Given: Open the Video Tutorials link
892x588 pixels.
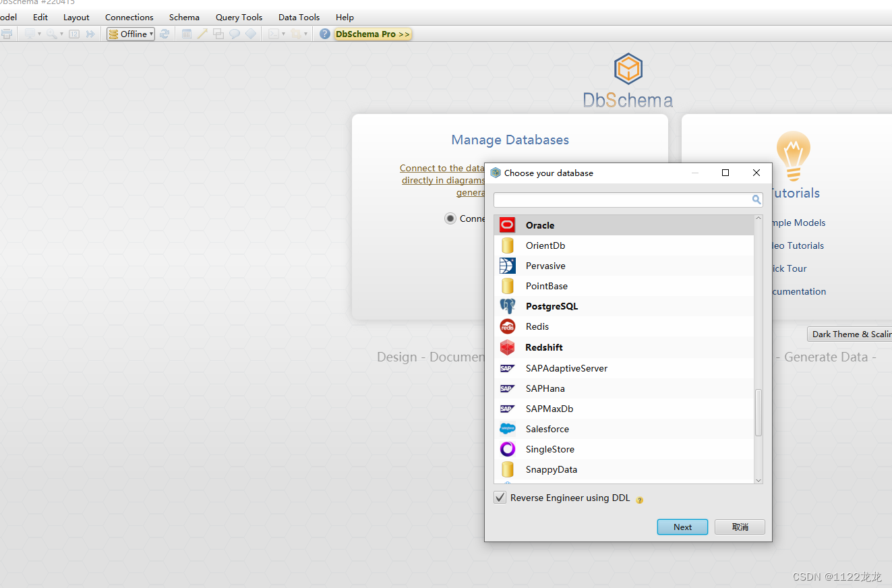Looking at the screenshot, I should (798, 245).
